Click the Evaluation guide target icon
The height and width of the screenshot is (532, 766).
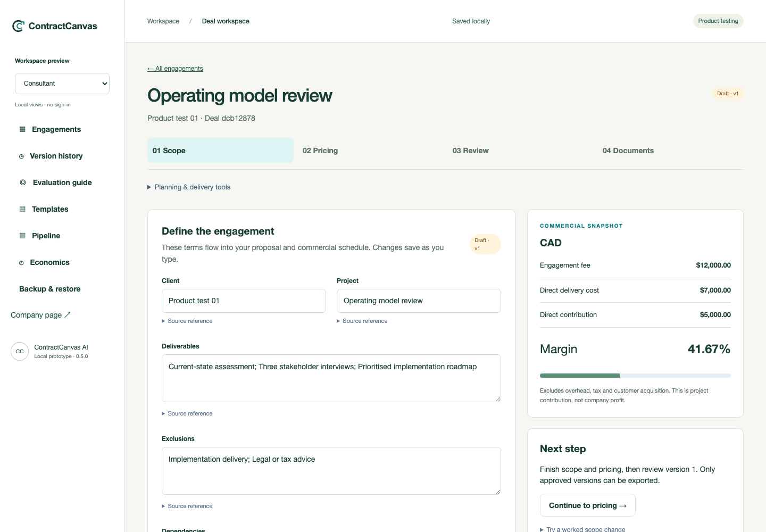pos(23,182)
